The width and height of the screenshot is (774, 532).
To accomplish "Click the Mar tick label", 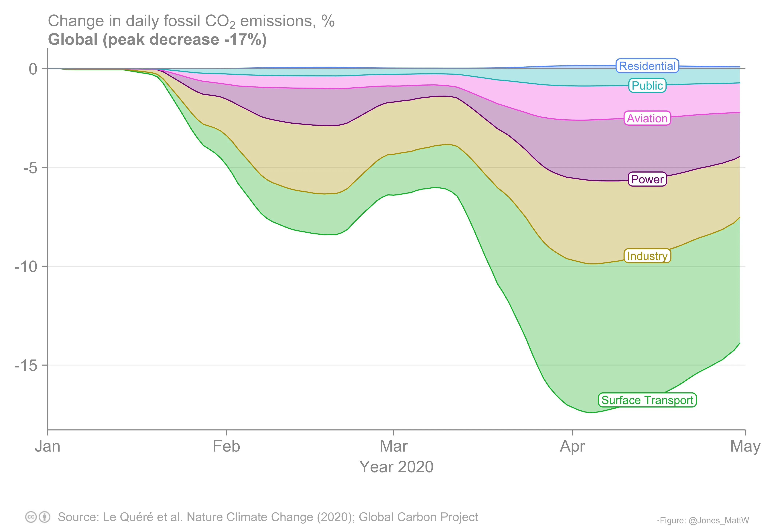I will (x=393, y=446).
